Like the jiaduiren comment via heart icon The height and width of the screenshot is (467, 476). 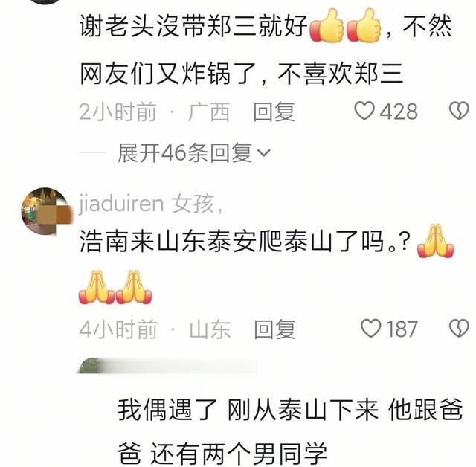tap(370, 329)
